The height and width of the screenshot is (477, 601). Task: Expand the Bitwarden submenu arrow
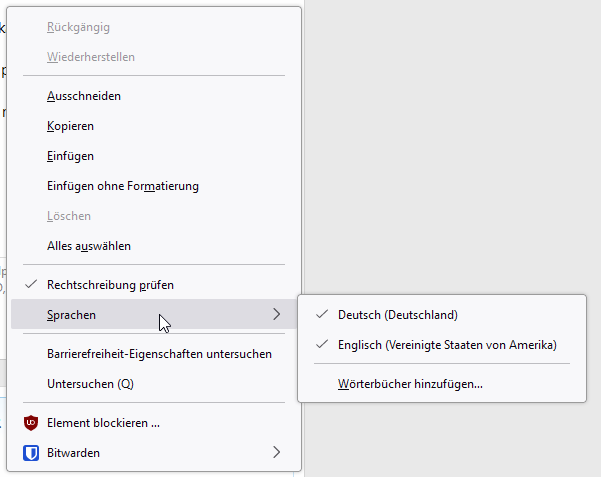coord(276,452)
